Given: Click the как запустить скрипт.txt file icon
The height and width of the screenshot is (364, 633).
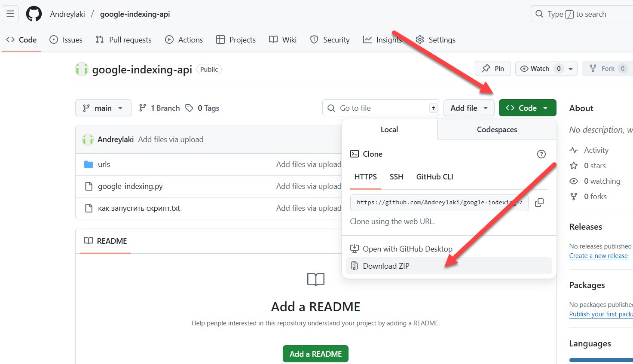Looking at the screenshot, I should point(89,208).
